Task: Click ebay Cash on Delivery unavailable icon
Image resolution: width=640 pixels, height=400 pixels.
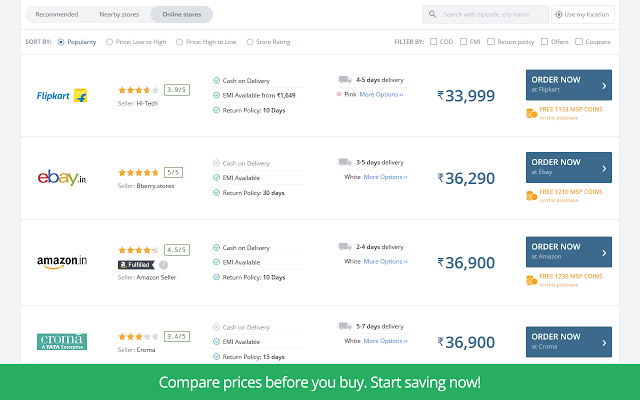Action: [216, 163]
